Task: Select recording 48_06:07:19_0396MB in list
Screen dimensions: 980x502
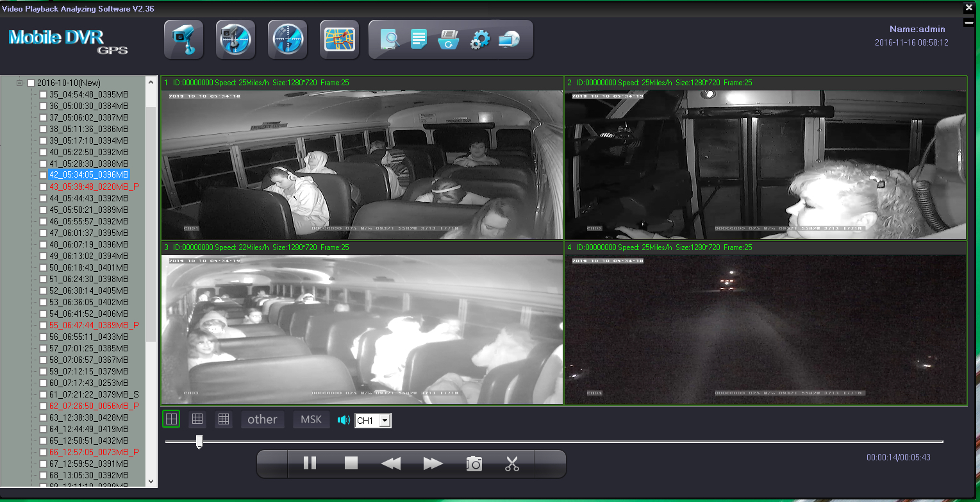Action: point(89,245)
